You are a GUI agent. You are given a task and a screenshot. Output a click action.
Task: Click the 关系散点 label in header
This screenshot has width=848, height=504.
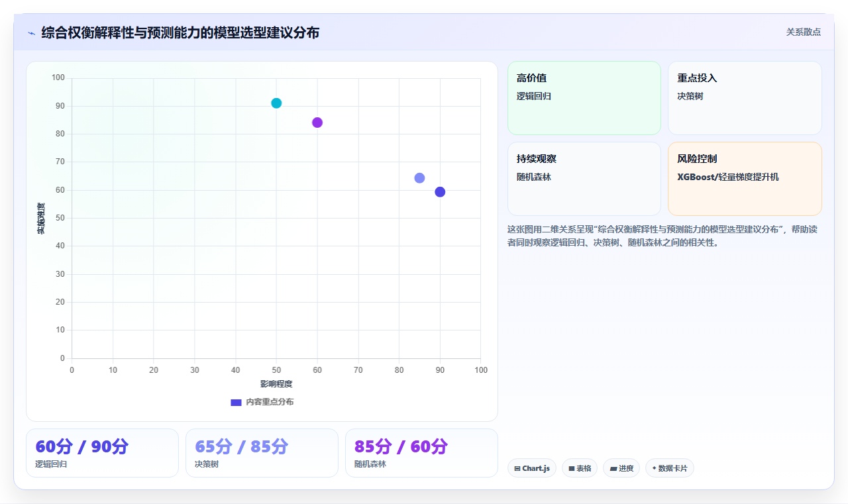[804, 32]
